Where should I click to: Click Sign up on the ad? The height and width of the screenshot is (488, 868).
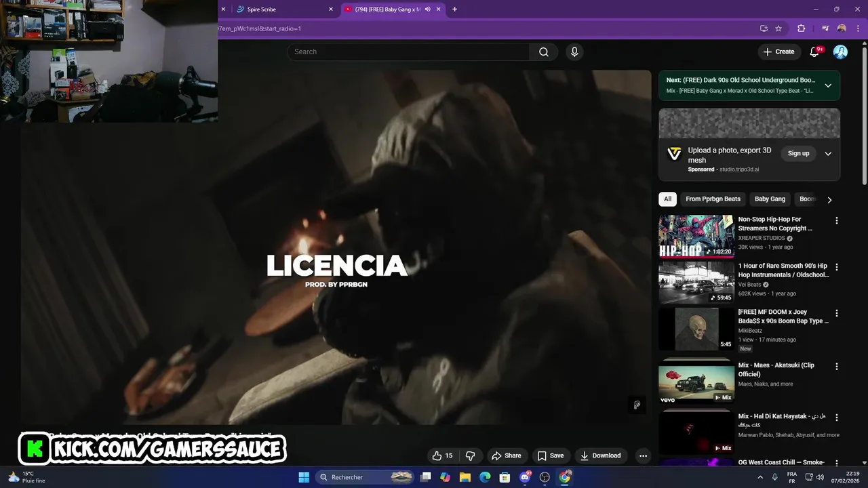point(798,154)
